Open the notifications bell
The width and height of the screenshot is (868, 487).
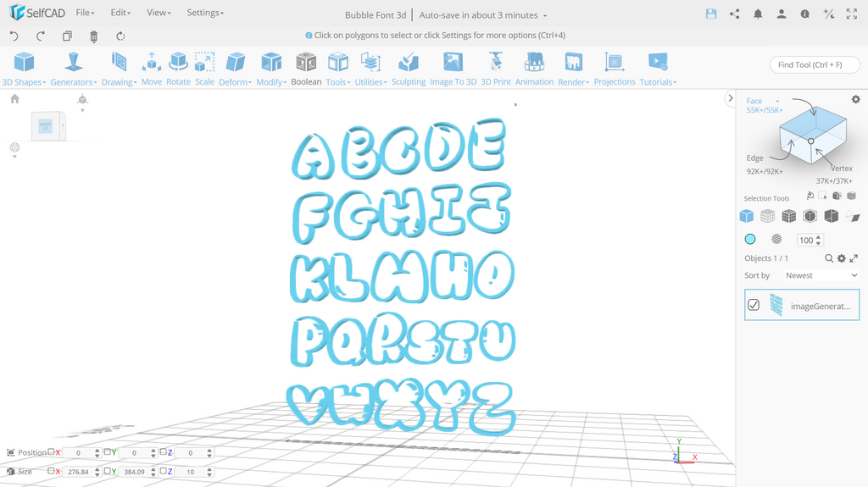(758, 14)
